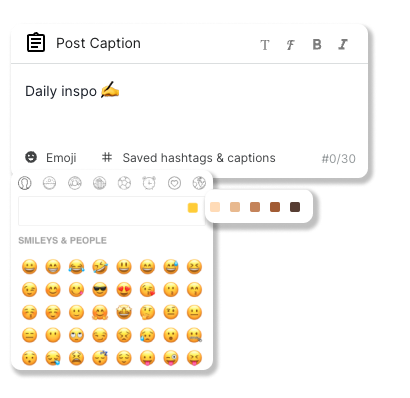Toggle italic formatting with the I icon
The height and width of the screenshot is (398, 410).
coord(343,44)
